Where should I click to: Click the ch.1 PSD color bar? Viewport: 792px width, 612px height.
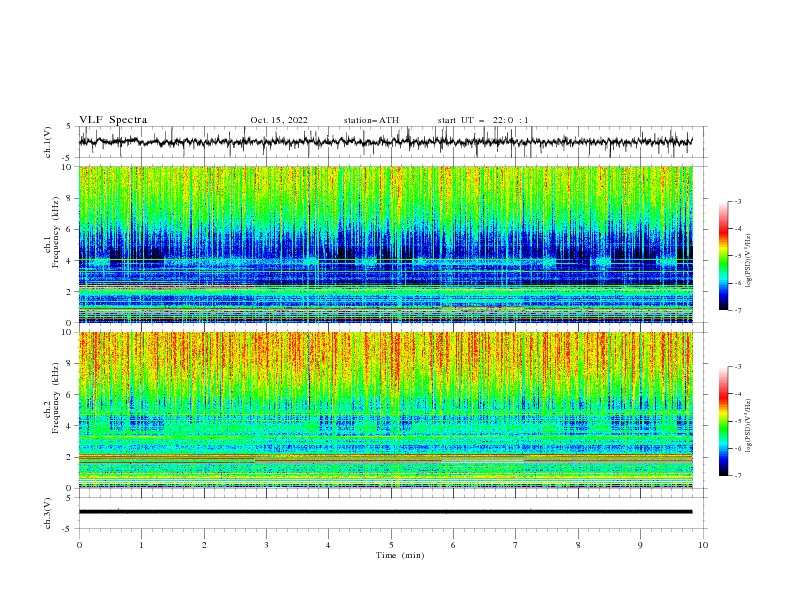[x=724, y=256]
